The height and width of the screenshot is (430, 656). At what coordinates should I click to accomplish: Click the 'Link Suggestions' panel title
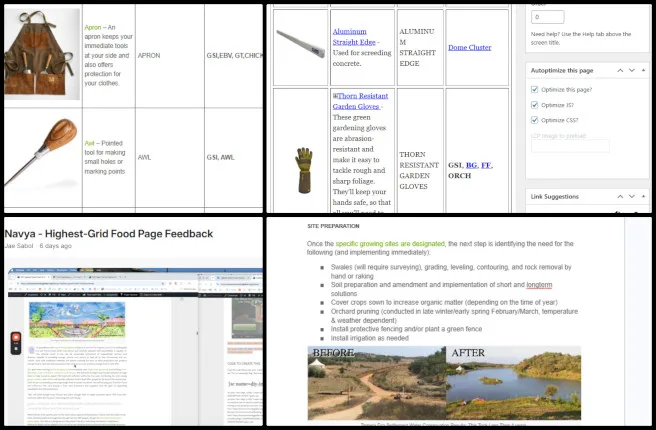coord(554,197)
